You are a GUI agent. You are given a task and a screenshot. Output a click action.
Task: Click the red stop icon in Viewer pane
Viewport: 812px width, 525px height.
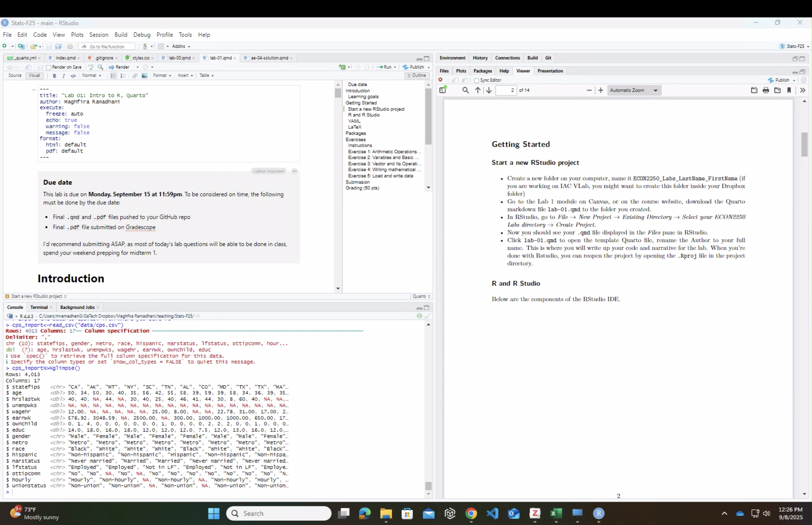coord(440,80)
